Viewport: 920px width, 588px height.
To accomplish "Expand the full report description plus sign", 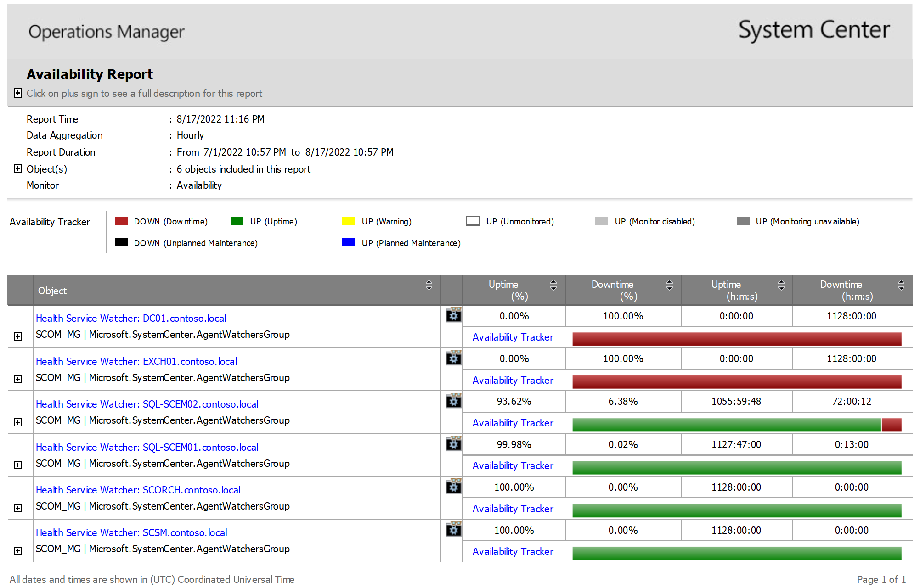I will tap(18, 93).
